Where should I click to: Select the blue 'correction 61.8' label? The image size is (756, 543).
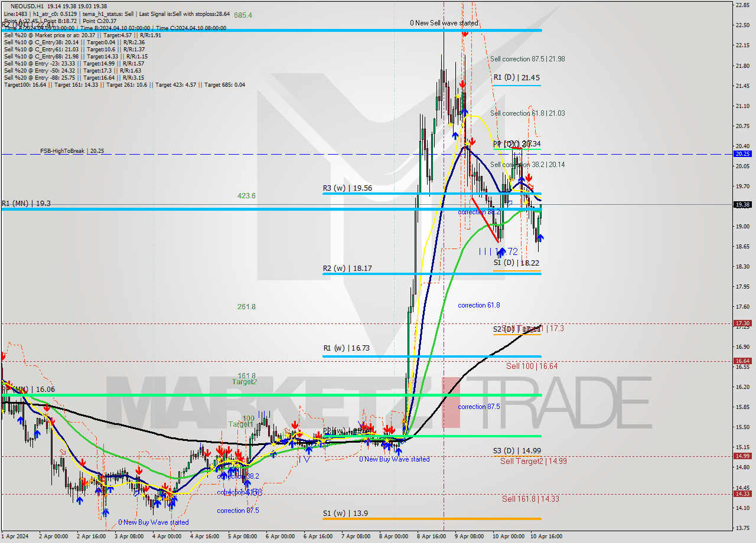(479, 305)
